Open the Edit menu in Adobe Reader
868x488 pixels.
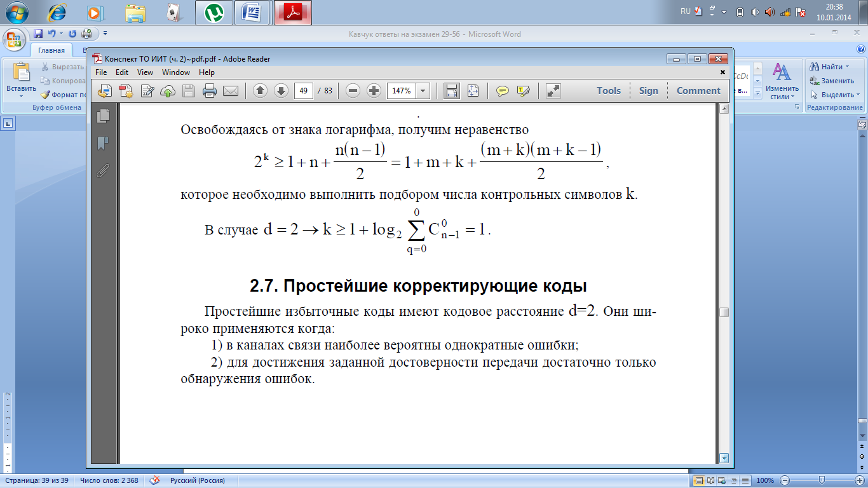[x=122, y=72]
